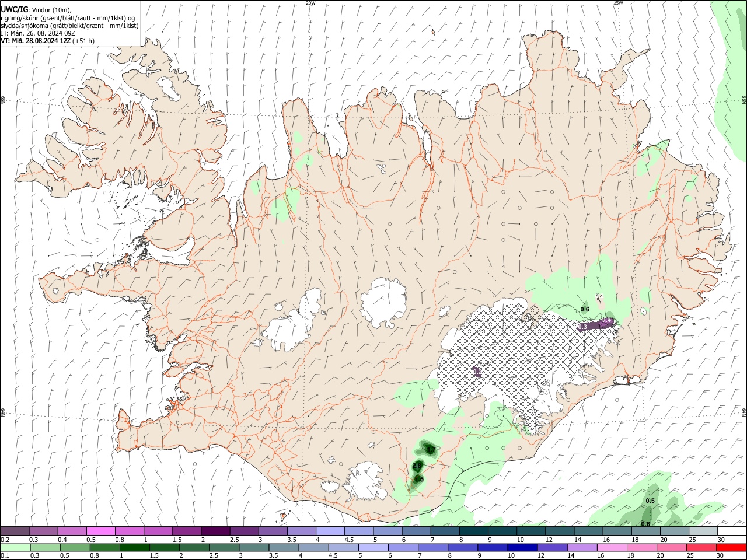Click the 7 blue swatch in the lower legend row
This screenshot has height=560, width=747.
click(433, 547)
